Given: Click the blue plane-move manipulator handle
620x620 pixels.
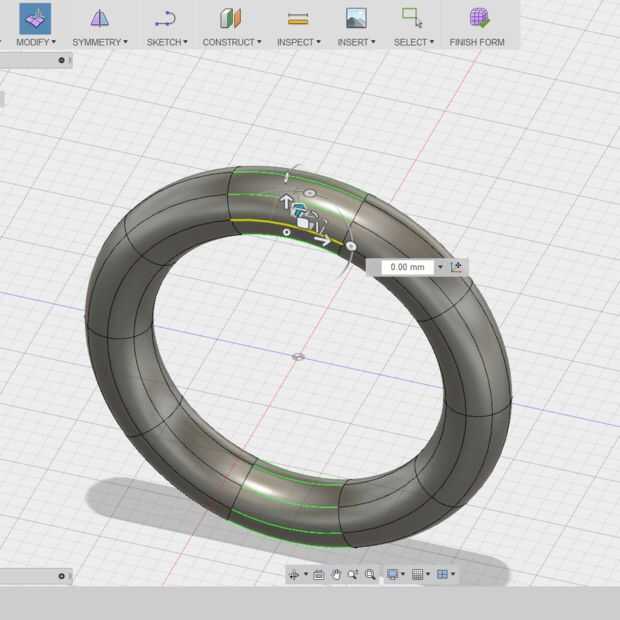Looking at the screenshot, I should click(x=299, y=210).
